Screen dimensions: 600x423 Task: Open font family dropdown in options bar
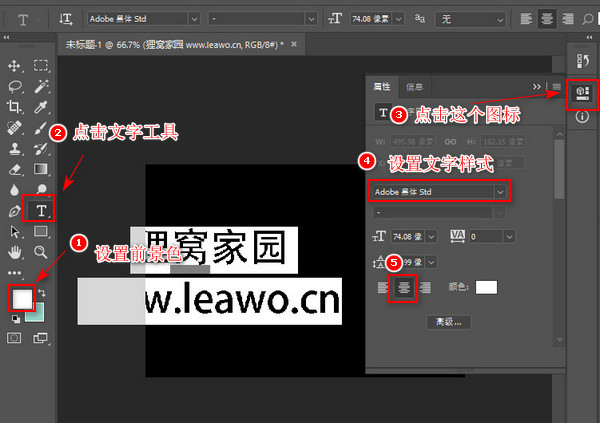point(194,19)
